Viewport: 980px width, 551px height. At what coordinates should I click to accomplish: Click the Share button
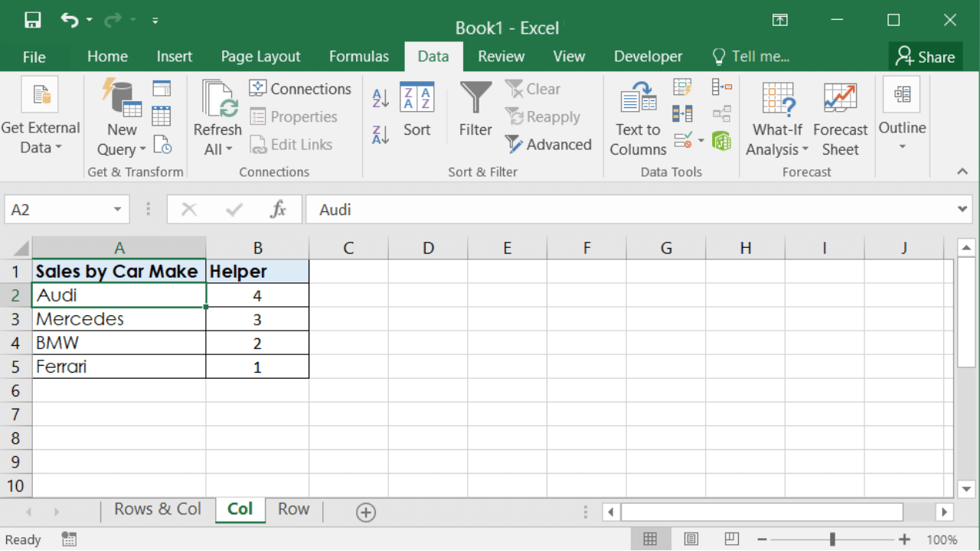[925, 57]
